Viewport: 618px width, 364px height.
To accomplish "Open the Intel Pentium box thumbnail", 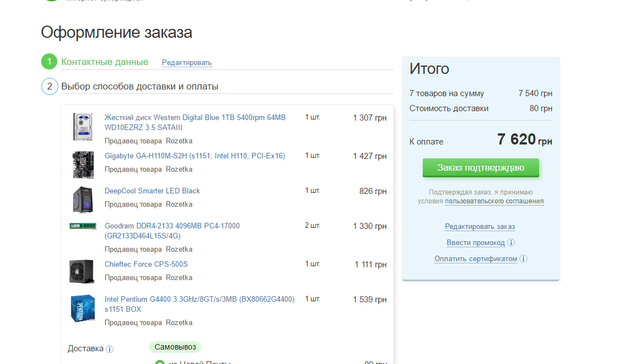I will 83,308.
